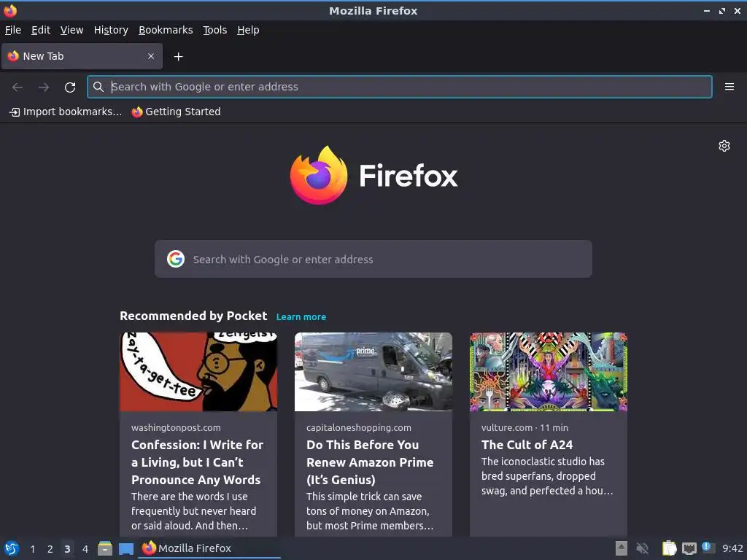
Task: Open the View menu
Action: tap(71, 30)
